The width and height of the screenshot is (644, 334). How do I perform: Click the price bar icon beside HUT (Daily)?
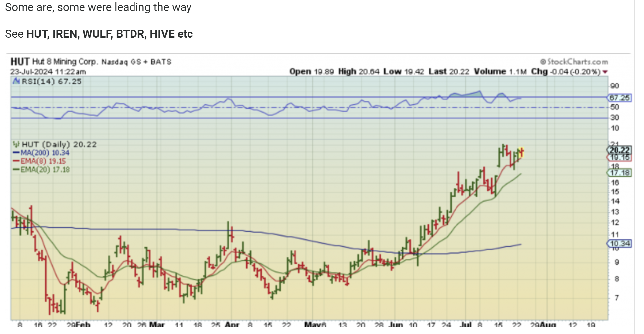[16, 144]
